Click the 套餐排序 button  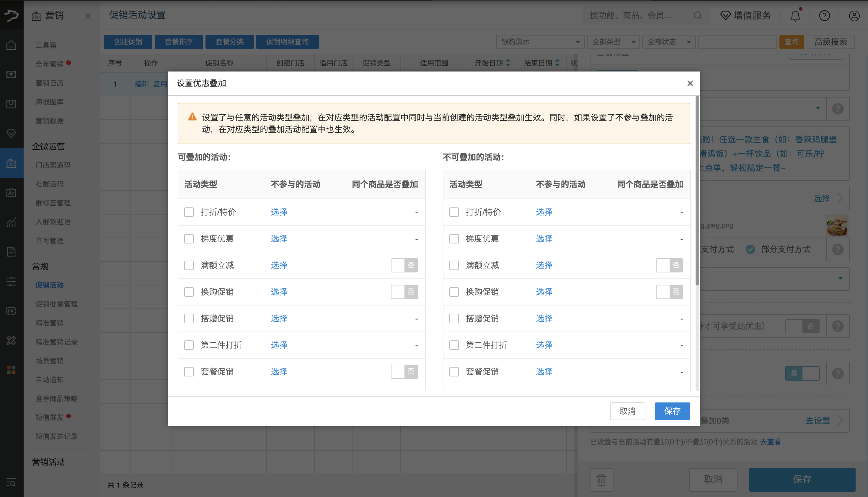tap(179, 42)
